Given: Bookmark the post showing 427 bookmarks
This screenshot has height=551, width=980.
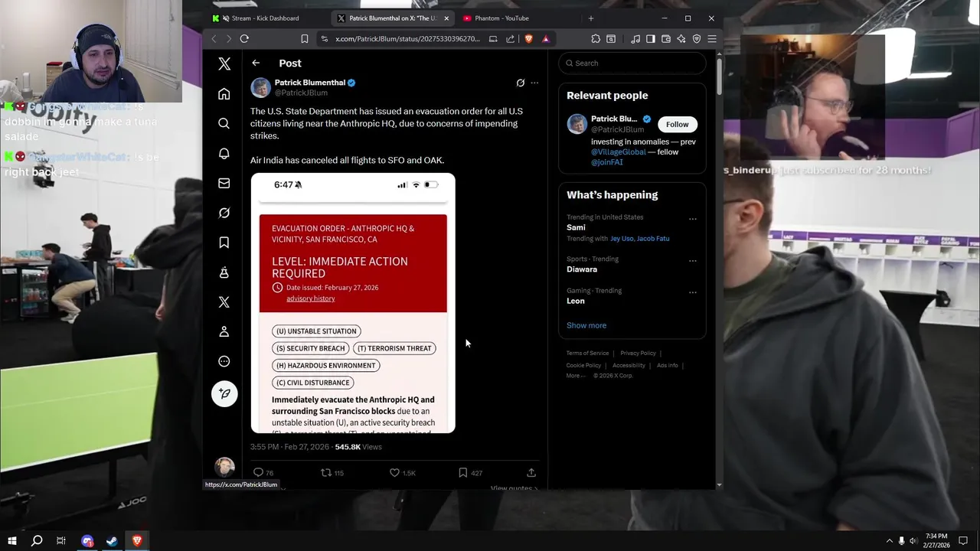Looking at the screenshot, I should (462, 472).
